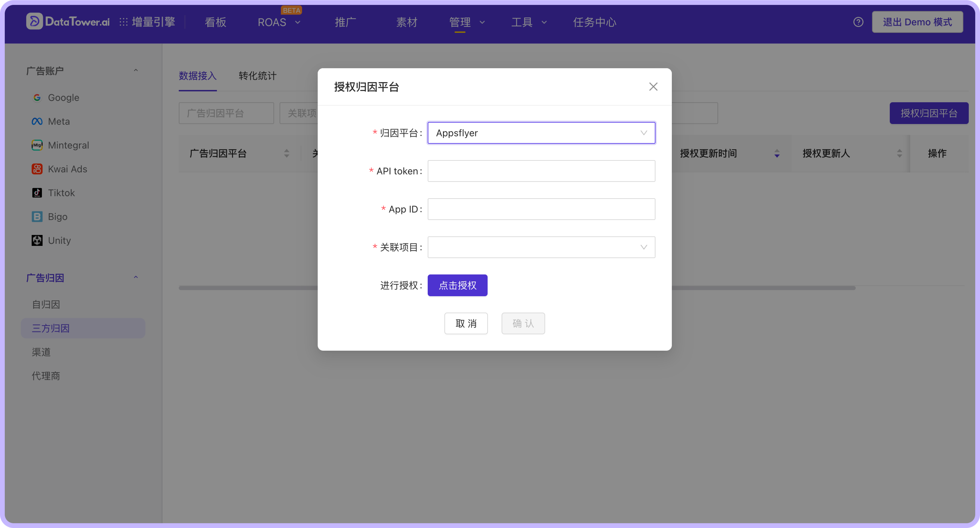Select 三方归因 in the sidebar

coord(83,328)
